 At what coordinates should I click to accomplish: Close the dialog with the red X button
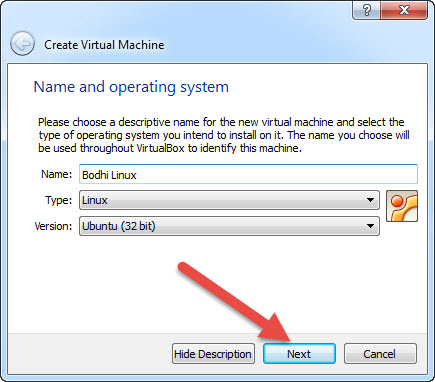404,10
